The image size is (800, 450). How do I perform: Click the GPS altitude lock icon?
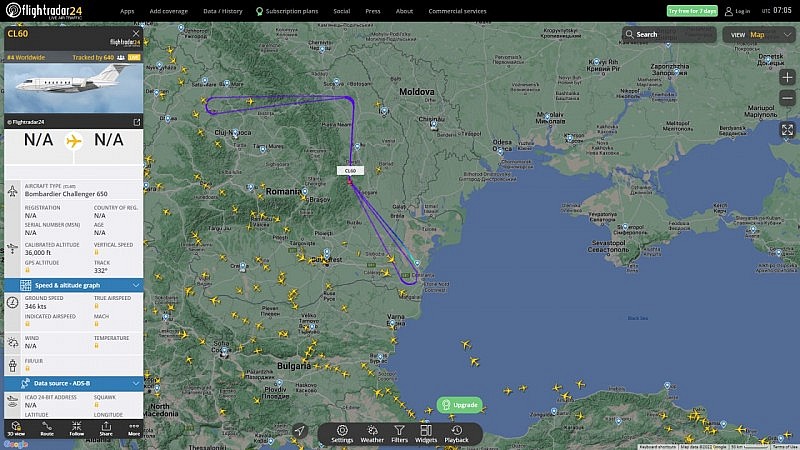pyautogui.click(x=27, y=270)
